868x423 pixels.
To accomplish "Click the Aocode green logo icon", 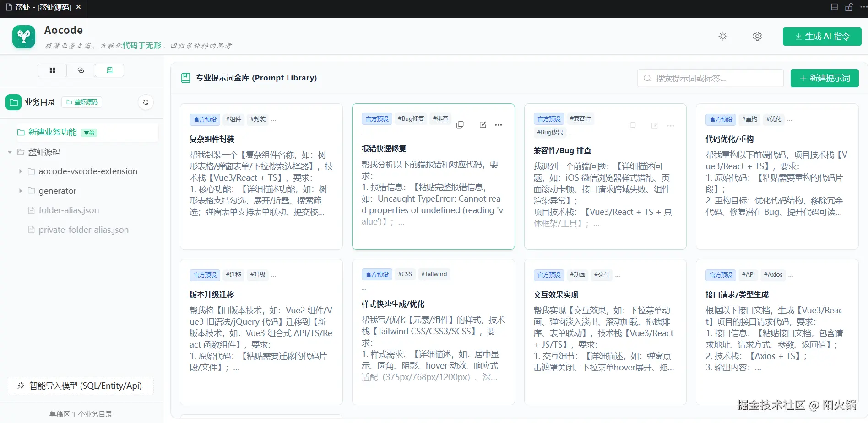I will [x=24, y=37].
